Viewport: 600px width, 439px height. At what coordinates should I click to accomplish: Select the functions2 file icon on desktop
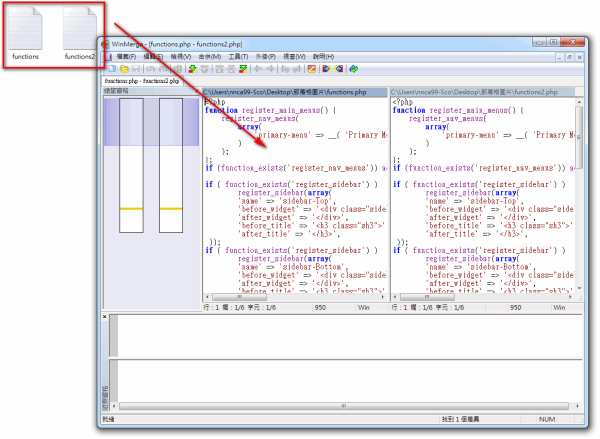(80, 32)
